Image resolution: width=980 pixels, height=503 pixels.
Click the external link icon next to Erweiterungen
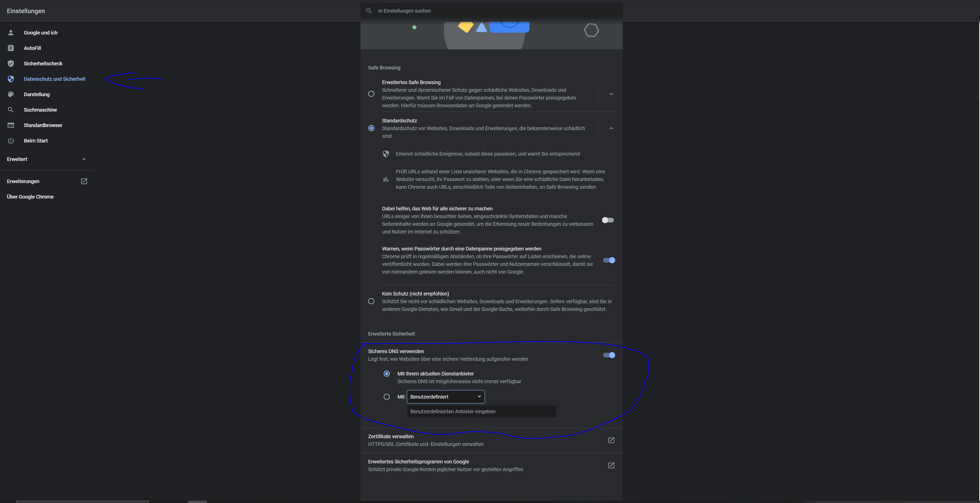pos(84,181)
